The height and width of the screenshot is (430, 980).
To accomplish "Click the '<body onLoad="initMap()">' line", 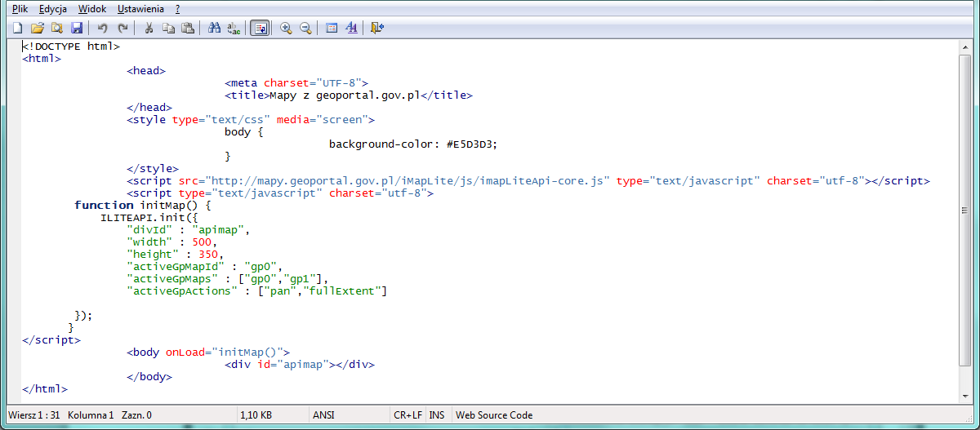I will point(208,352).
